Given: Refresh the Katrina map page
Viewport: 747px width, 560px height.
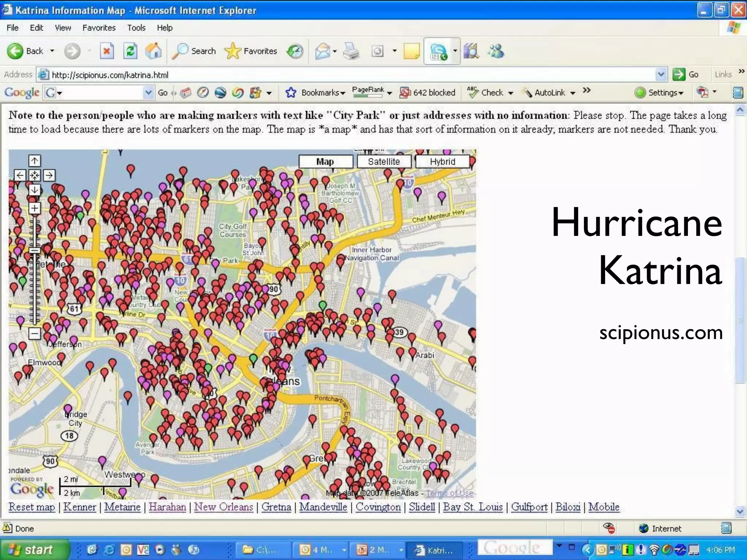Looking at the screenshot, I should (130, 51).
